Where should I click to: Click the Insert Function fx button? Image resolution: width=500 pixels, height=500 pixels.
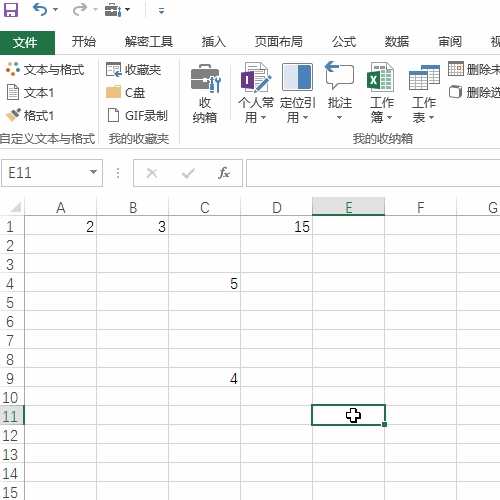click(x=224, y=173)
